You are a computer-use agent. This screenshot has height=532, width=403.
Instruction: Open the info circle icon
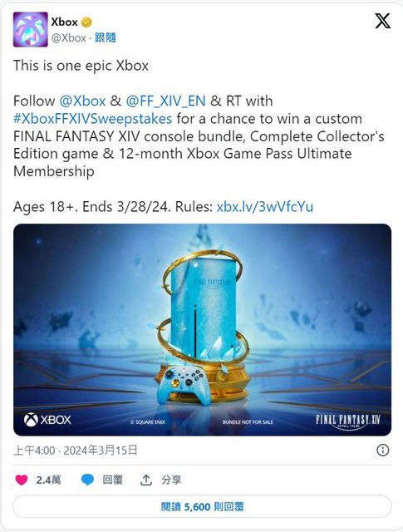click(383, 450)
